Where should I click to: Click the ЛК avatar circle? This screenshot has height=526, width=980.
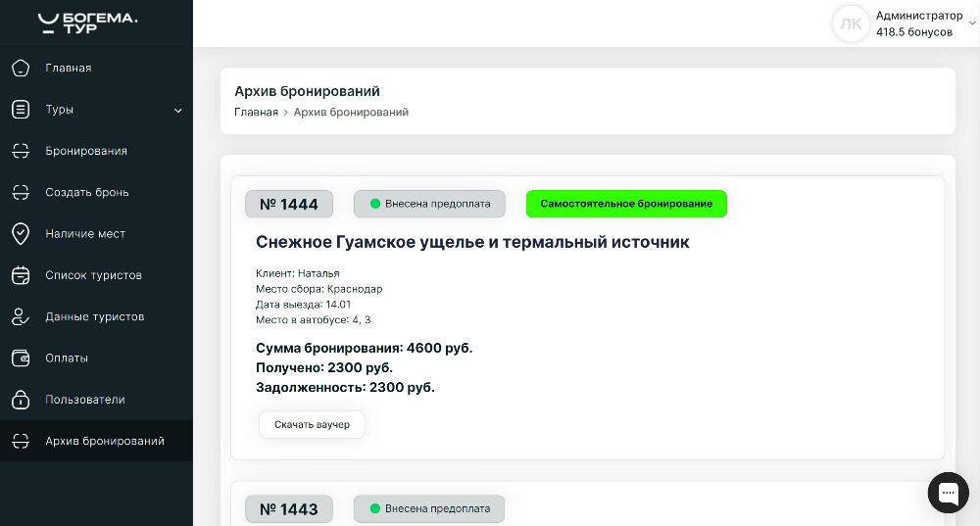(851, 24)
